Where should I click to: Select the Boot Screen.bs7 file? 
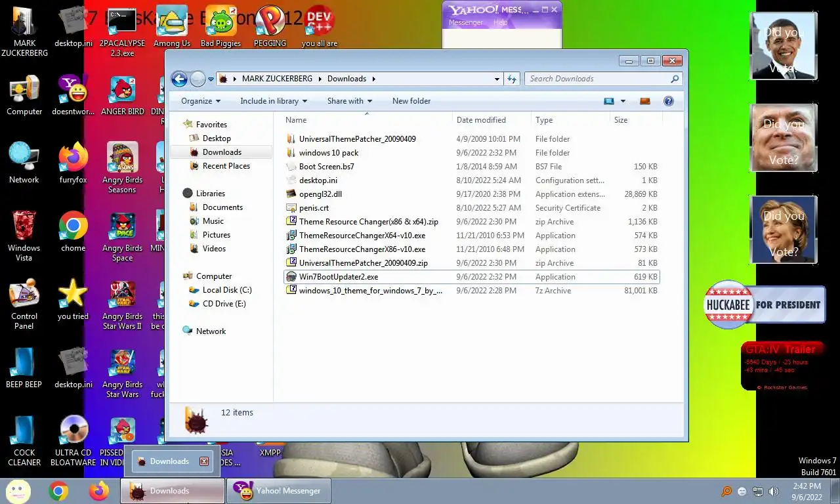click(x=326, y=167)
